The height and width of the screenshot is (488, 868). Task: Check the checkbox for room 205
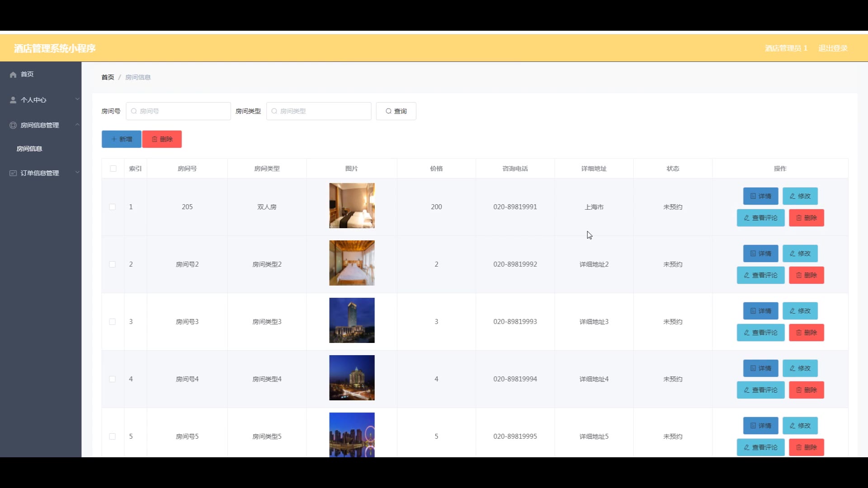(113, 207)
